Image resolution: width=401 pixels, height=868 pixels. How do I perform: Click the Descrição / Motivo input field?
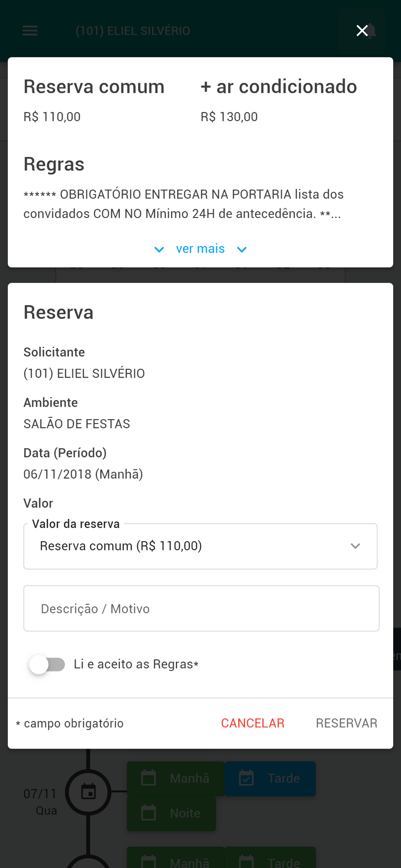pos(201,608)
